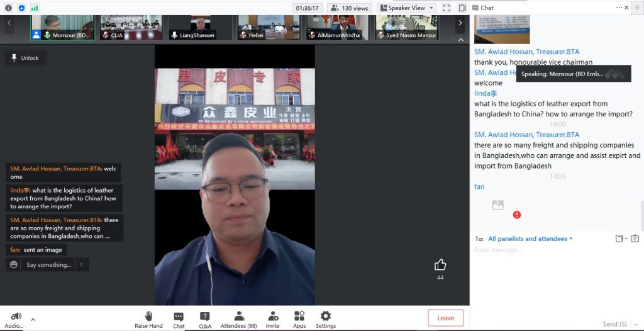Open the Chat panel more options

click(620, 8)
